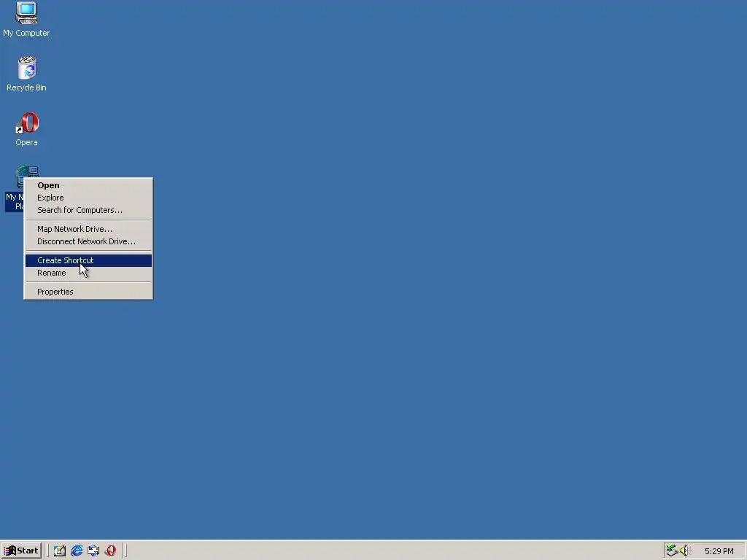Open the Start menu
The width and height of the screenshot is (747, 560).
pyautogui.click(x=21, y=551)
